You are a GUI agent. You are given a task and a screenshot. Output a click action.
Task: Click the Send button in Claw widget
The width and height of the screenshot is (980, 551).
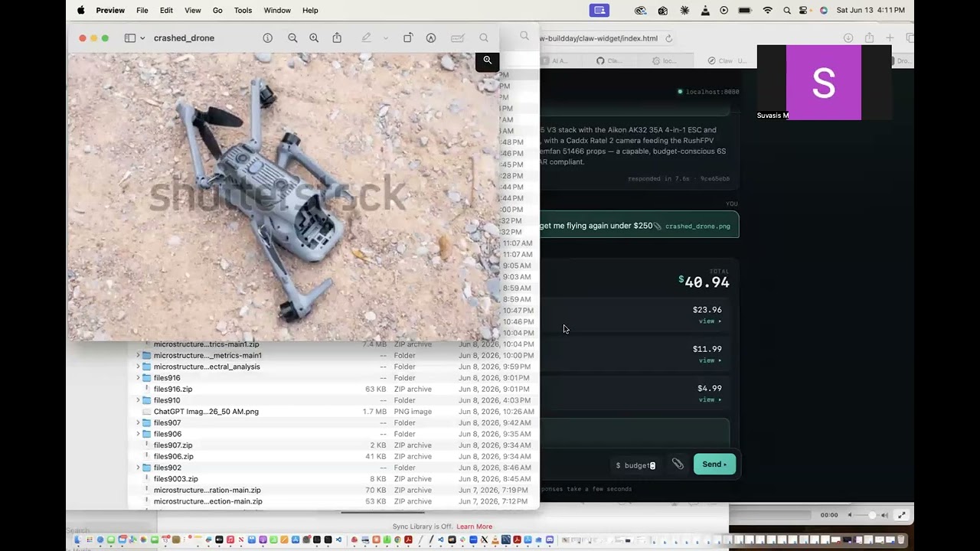point(714,465)
